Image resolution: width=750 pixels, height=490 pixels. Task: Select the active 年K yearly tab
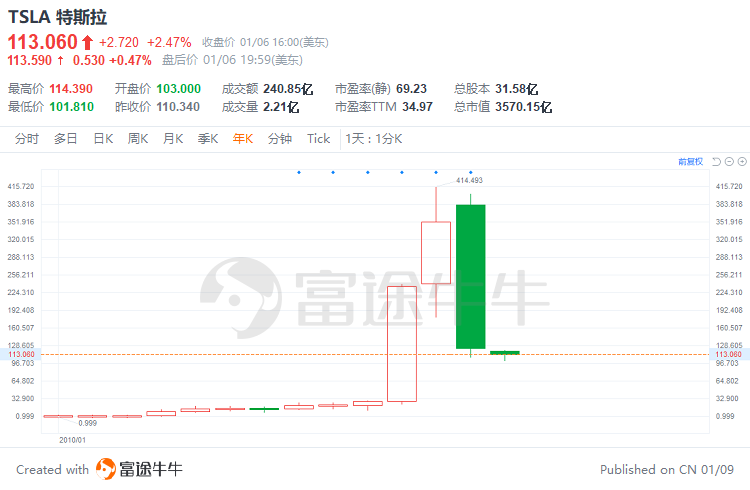coord(243,139)
